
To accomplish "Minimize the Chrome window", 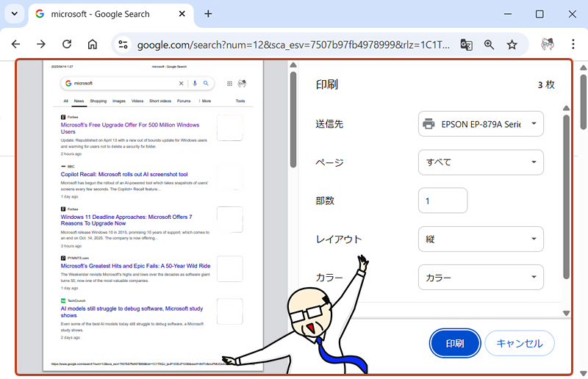I will (508, 14).
